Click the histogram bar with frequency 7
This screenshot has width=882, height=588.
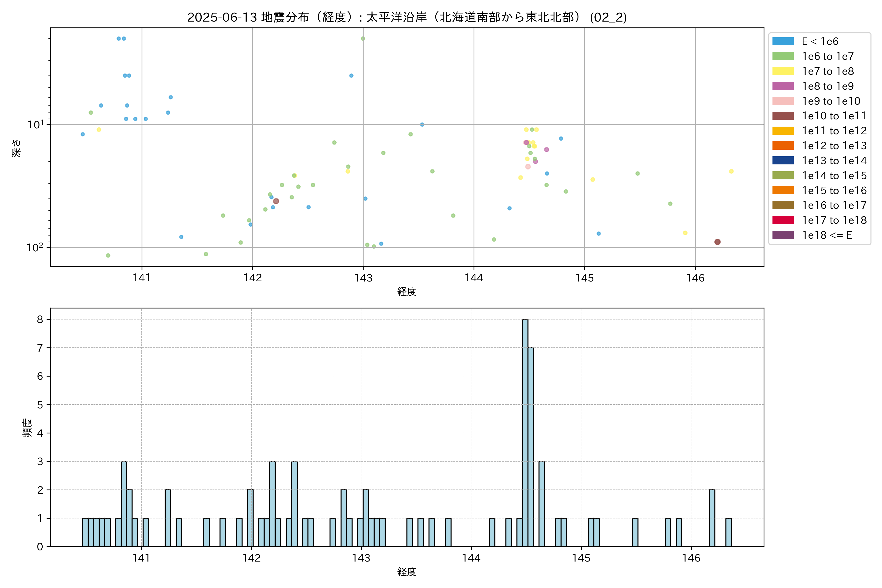point(531,447)
